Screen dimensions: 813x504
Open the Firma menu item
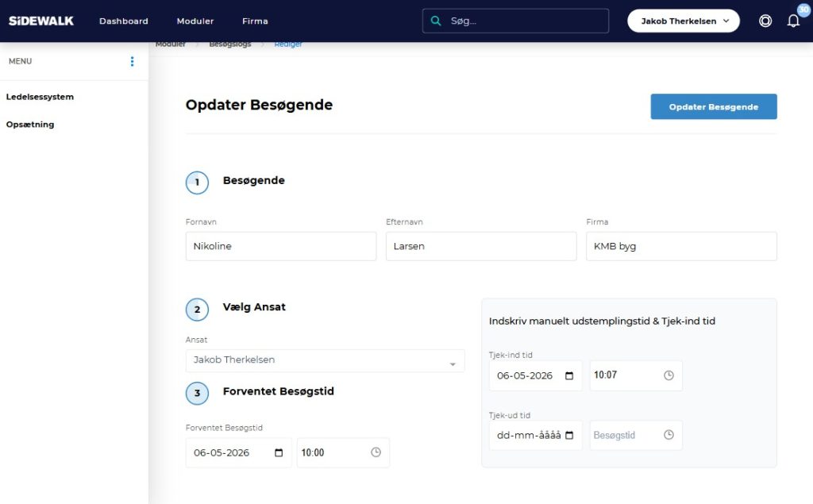(255, 21)
